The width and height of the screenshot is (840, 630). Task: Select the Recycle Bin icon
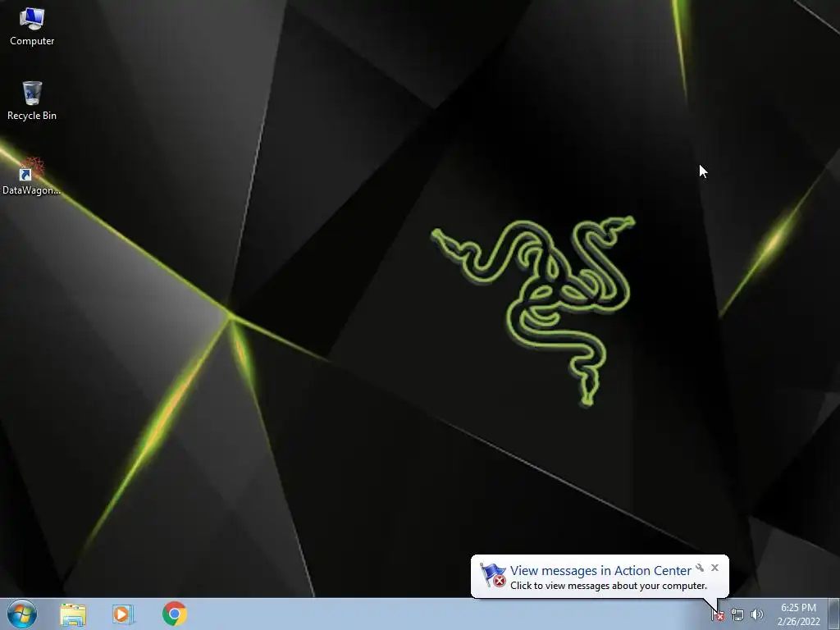[32, 101]
